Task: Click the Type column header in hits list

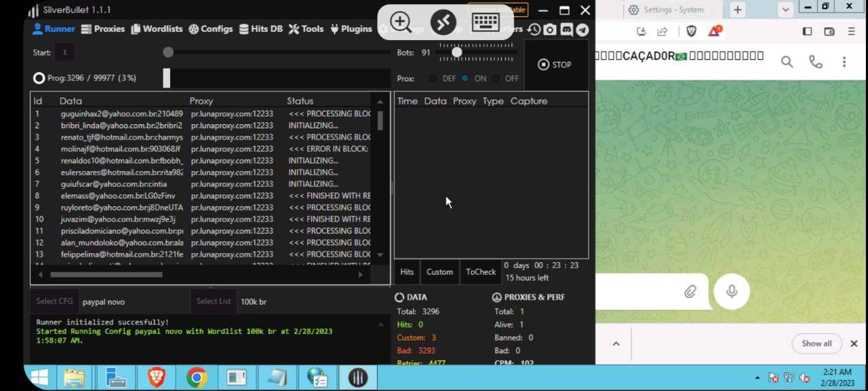Action: pos(493,101)
